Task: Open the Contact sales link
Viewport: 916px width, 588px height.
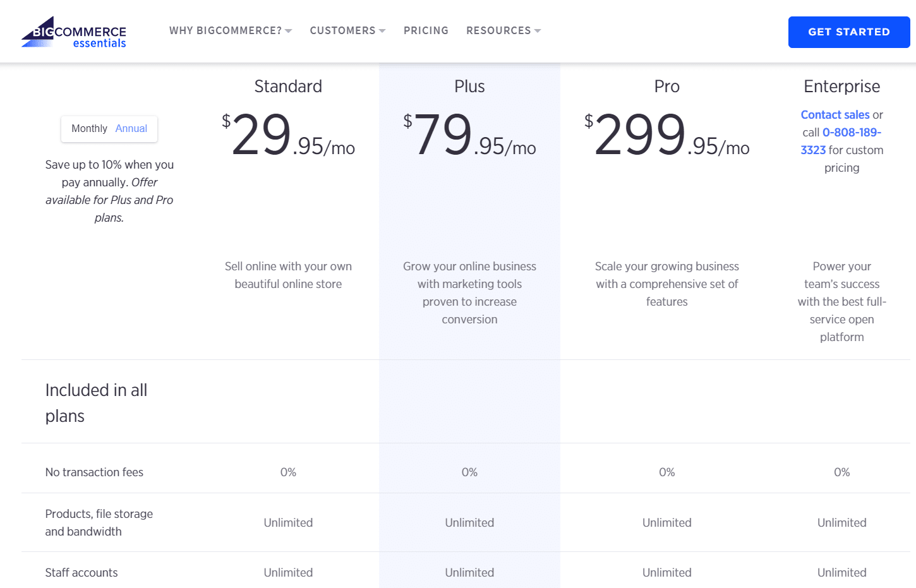Action: (835, 115)
